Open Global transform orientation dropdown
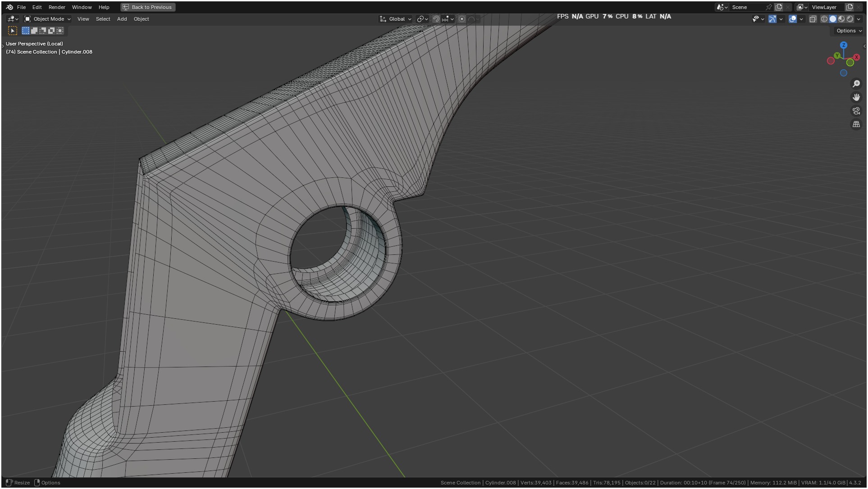The height and width of the screenshot is (489, 868). [x=396, y=19]
